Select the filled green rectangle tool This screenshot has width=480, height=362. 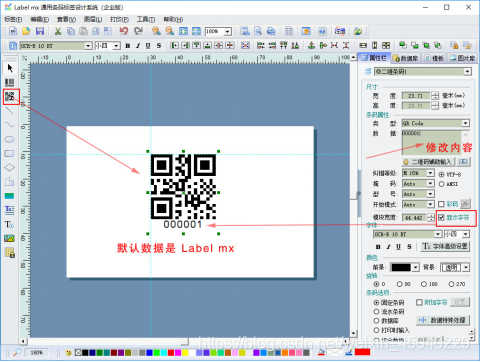pos(10,196)
